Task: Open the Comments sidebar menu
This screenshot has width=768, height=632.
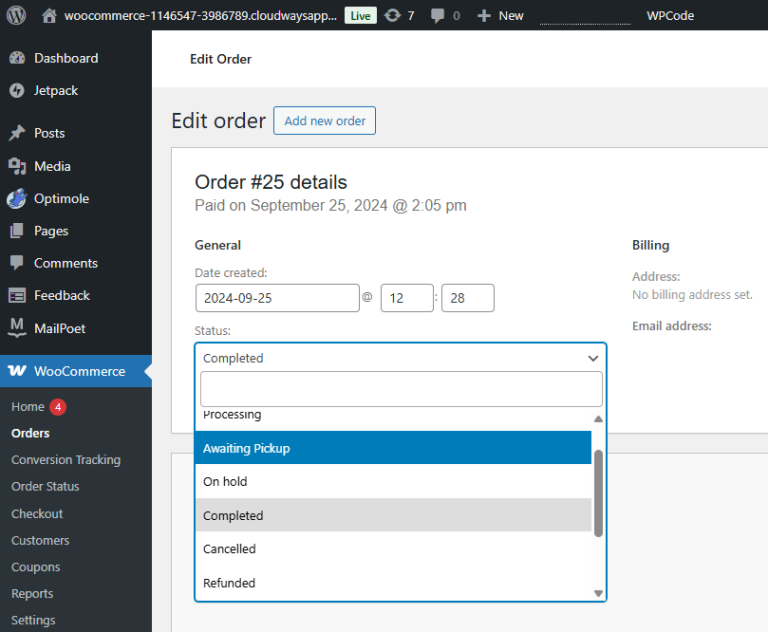Action: tap(66, 263)
